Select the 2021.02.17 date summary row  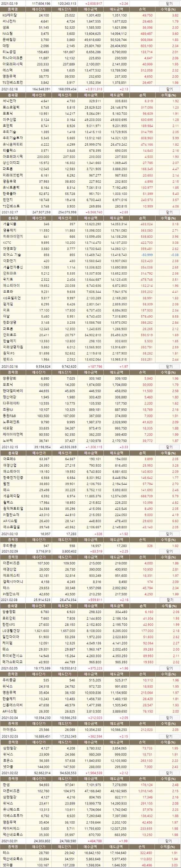(x=90, y=212)
